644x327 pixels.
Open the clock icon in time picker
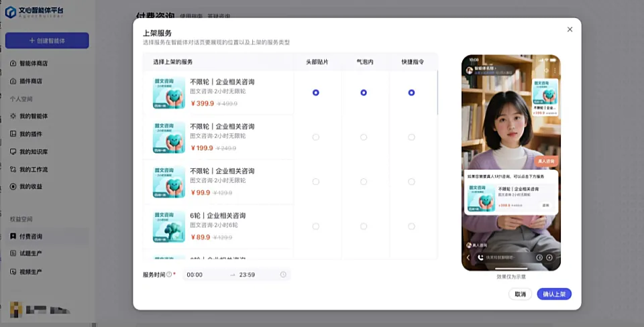283,275
